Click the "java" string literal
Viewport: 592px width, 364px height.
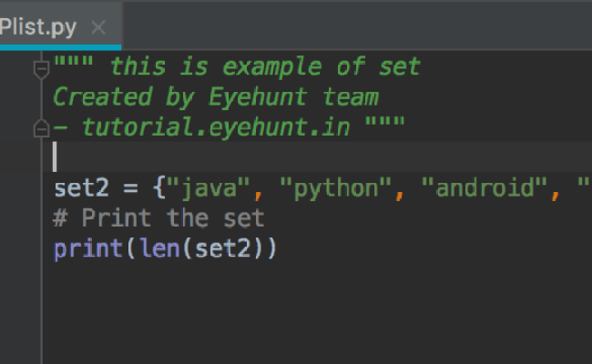pyautogui.click(x=208, y=188)
